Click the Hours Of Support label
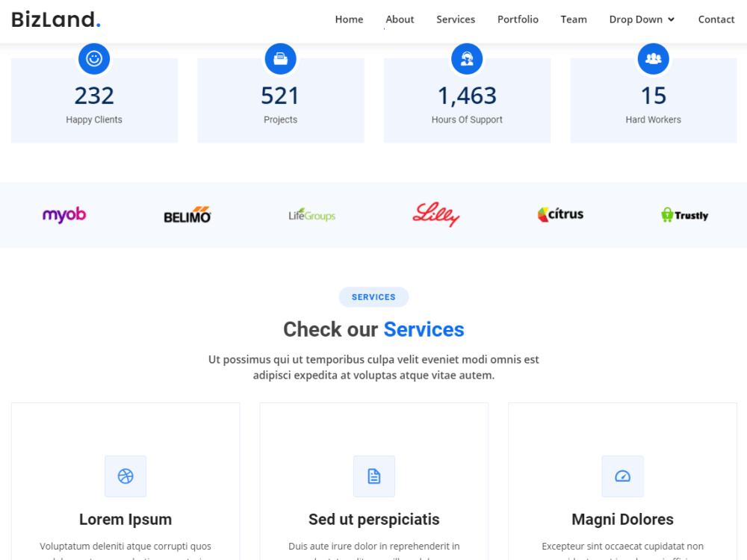 tap(467, 119)
